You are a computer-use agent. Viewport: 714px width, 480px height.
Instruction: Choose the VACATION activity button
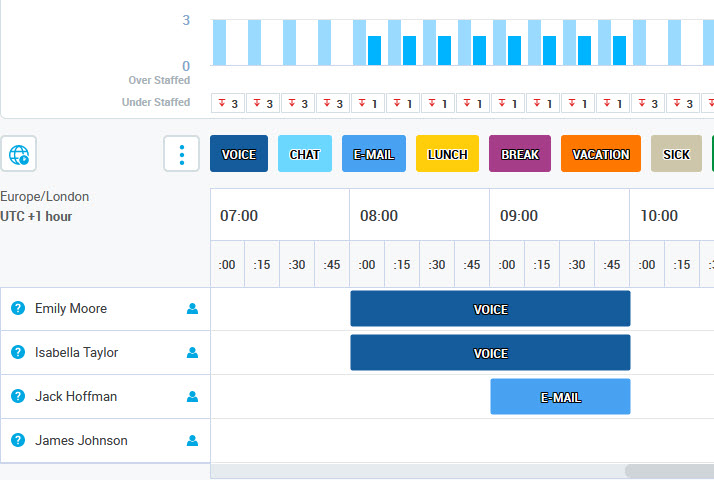tap(600, 155)
